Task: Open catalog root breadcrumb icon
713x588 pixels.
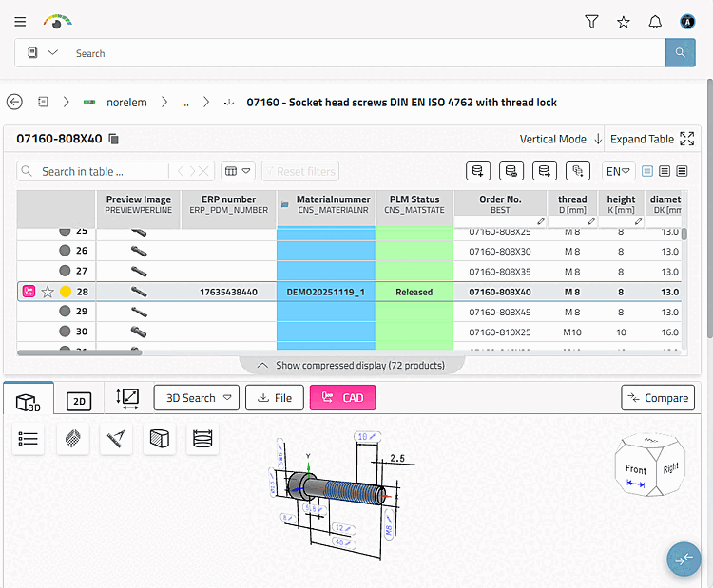Action: pos(43,102)
